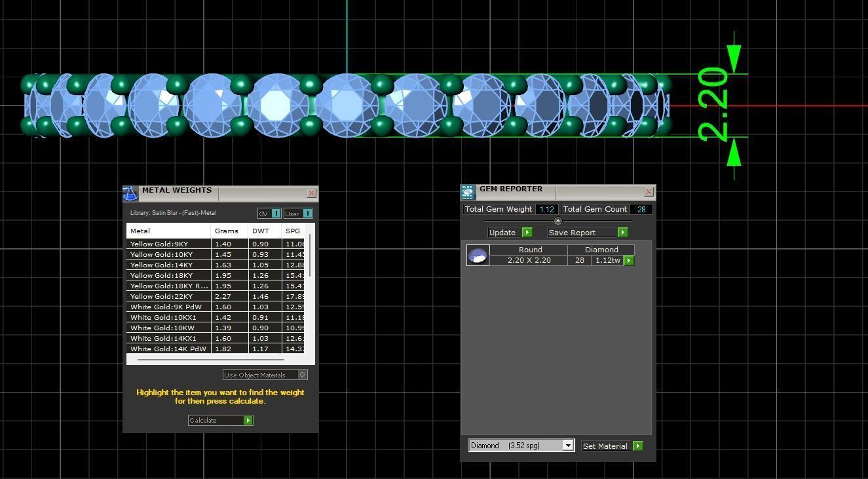The height and width of the screenshot is (479, 868).
Task: Click the Grams column header
Action: click(x=230, y=231)
